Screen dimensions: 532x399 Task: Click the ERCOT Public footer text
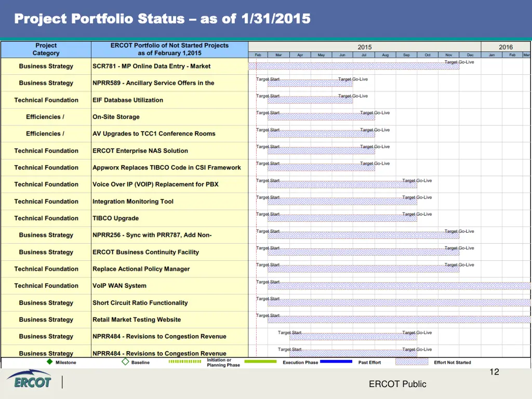397,384
